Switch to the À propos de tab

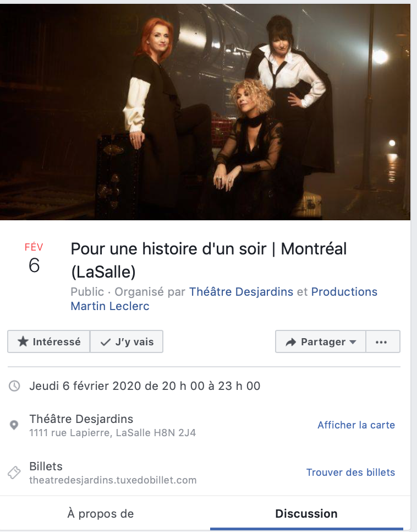pyautogui.click(x=101, y=514)
